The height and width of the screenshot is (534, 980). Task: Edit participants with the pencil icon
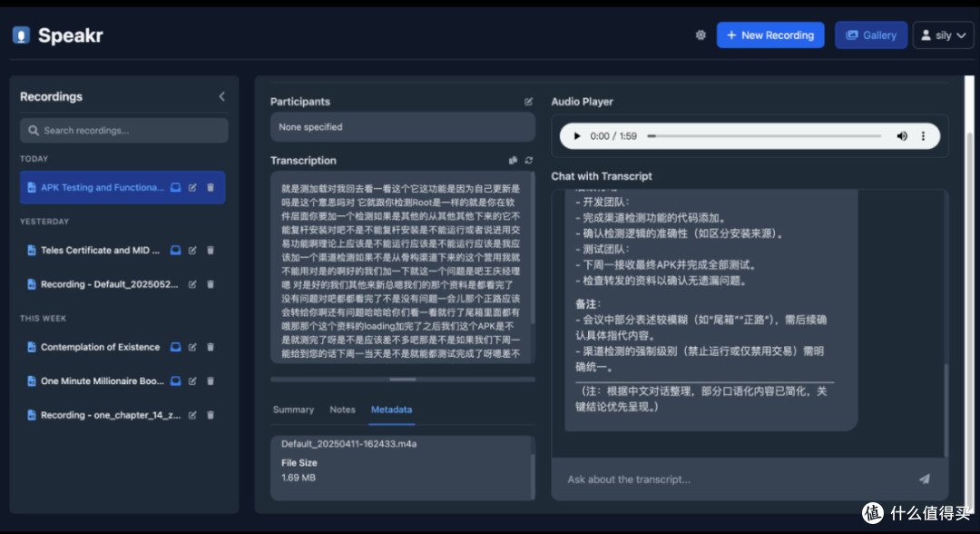(x=529, y=102)
